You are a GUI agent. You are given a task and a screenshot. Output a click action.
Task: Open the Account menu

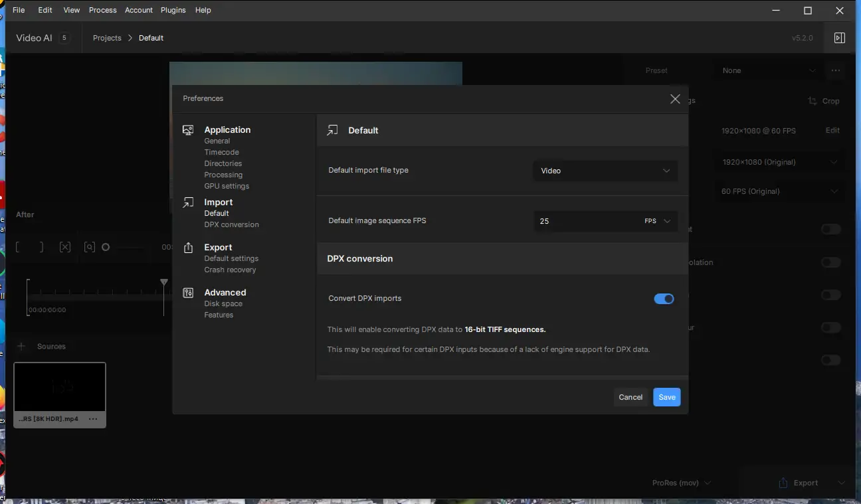click(139, 10)
